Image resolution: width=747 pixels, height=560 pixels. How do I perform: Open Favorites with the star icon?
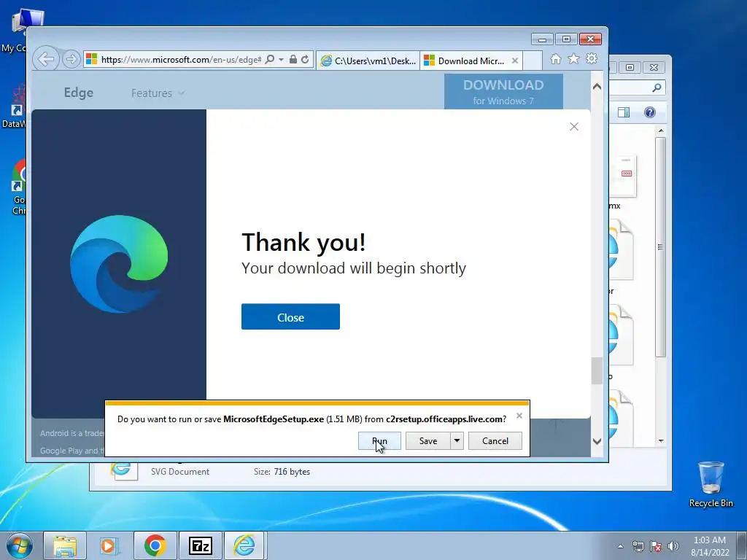click(573, 58)
